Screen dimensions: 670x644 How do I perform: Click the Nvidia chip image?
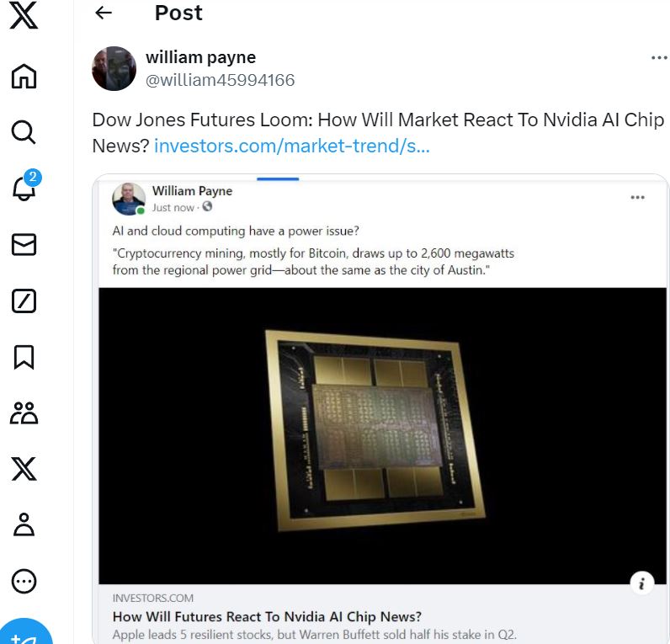tap(382, 435)
